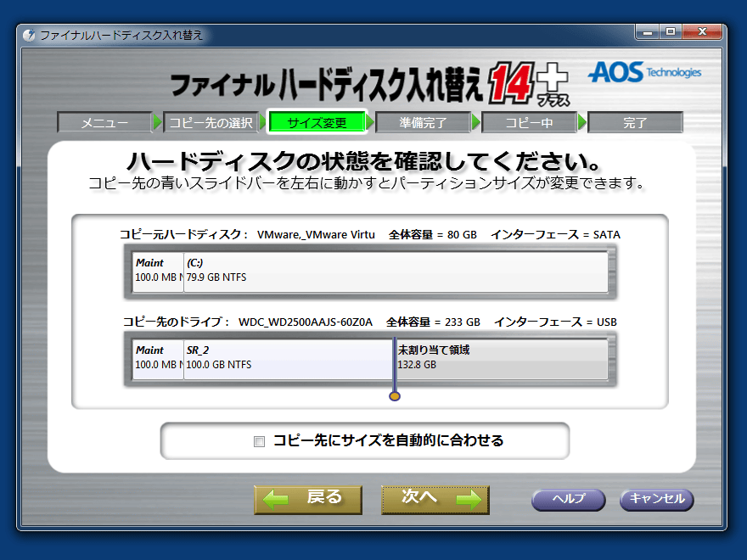Click the green left arrow on 戻る
The image size is (747, 560).
point(275,500)
